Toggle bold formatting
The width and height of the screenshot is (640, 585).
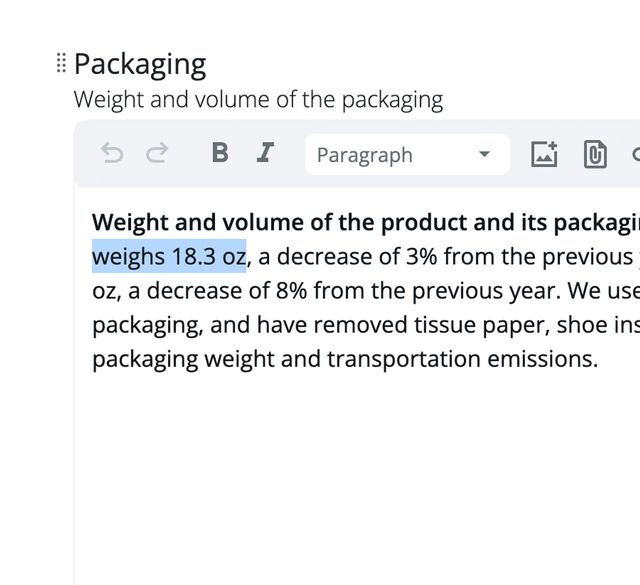(x=220, y=154)
